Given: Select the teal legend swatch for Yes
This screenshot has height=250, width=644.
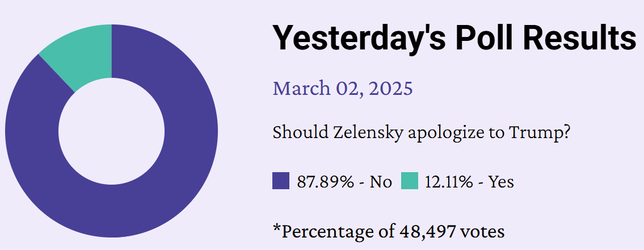Looking at the screenshot, I should coord(410,181).
